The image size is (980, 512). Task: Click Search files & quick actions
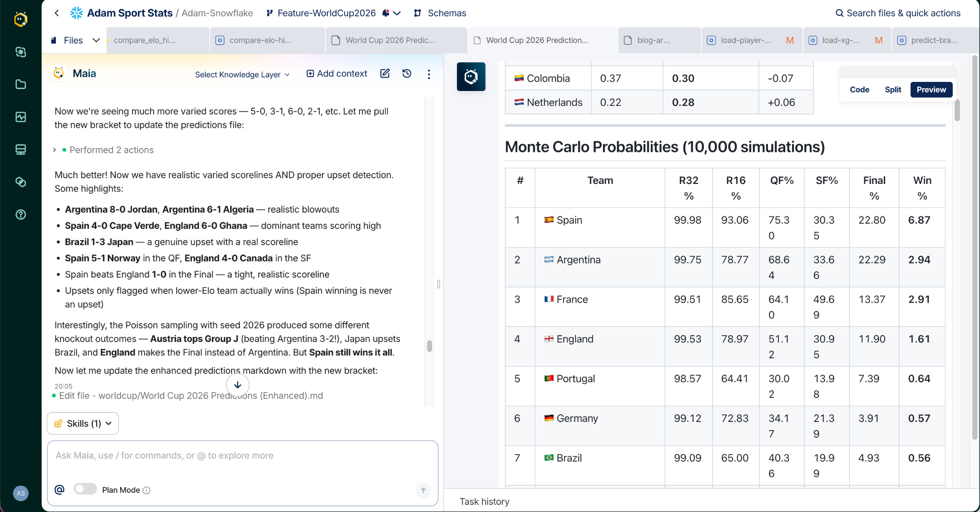click(898, 13)
